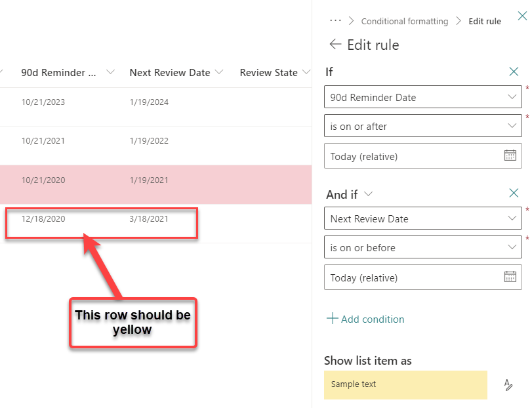Screen dimensions: 532x408
Task: Click the yellow Sample text preview swatch
Action: click(405, 385)
